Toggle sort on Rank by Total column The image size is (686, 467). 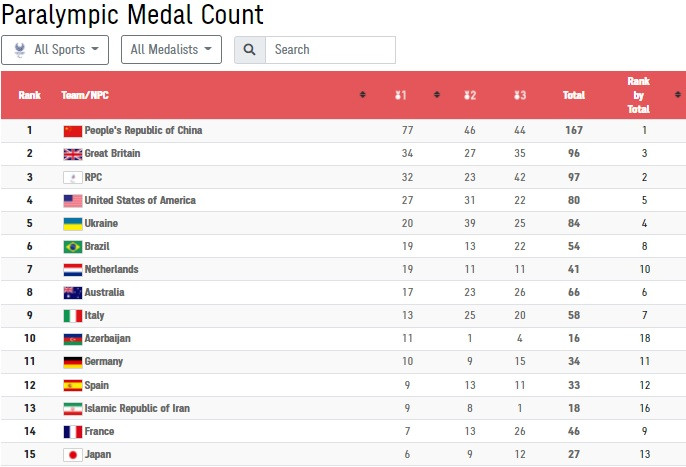678,95
